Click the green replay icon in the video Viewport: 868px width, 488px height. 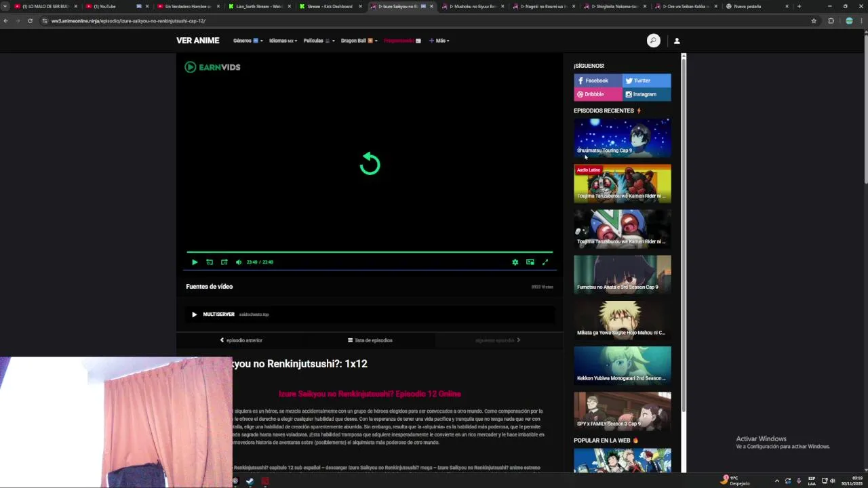click(370, 163)
